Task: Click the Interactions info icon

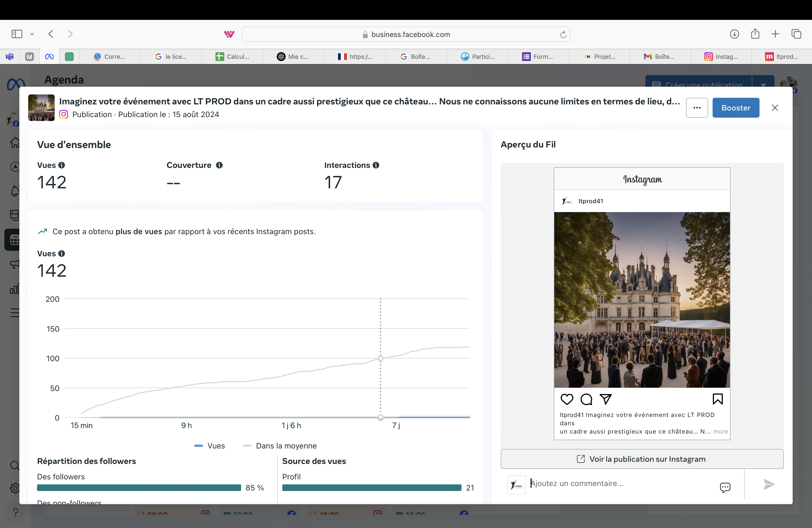Action: coord(376,165)
